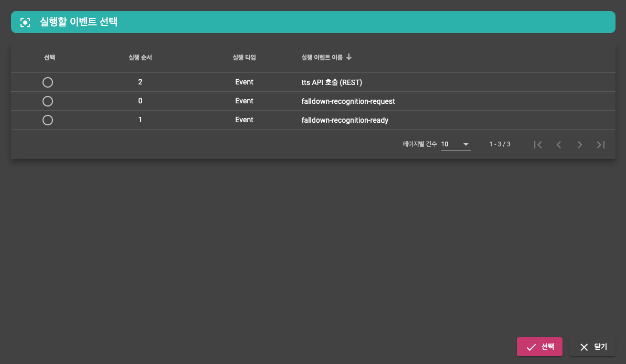The width and height of the screenshot is (626, 364).
Task: Go to the previous page of results
Action: coord(558,145)
